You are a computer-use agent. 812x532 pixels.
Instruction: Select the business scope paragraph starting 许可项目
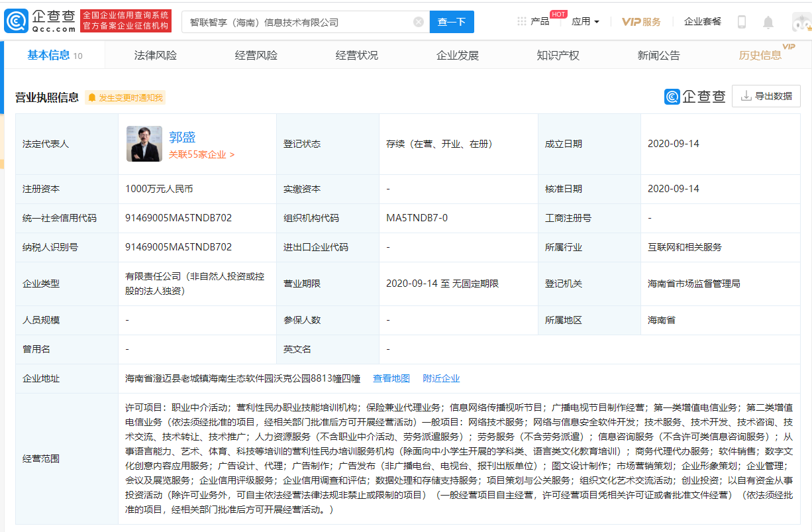pyautogui.click(x=459, y=458)
